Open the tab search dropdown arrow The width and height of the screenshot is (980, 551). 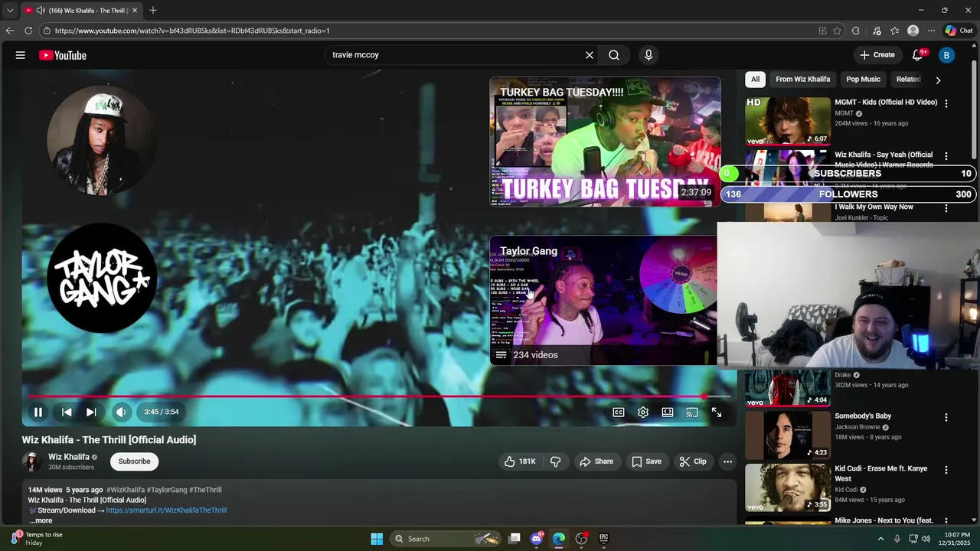point(10,11)
